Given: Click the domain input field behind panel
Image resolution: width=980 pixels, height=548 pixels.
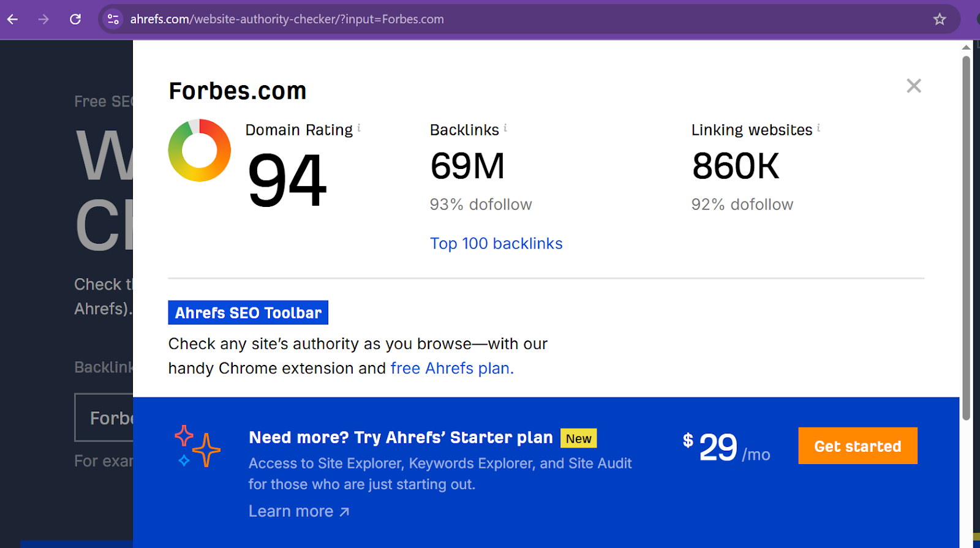Looking at the screenshot, I should coord(104,418).
